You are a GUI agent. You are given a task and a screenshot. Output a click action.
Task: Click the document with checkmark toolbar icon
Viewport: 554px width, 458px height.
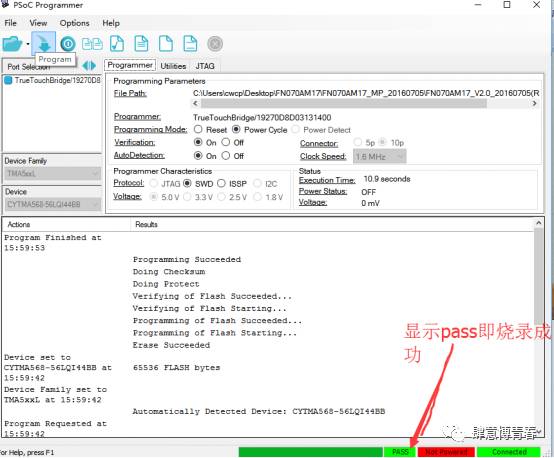tap(117, 44)
